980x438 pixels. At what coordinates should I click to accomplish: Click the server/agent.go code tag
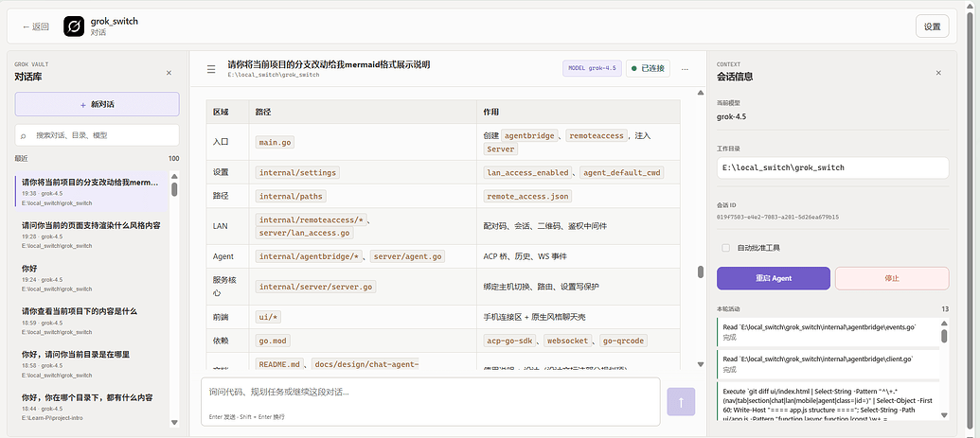[407, 256]
